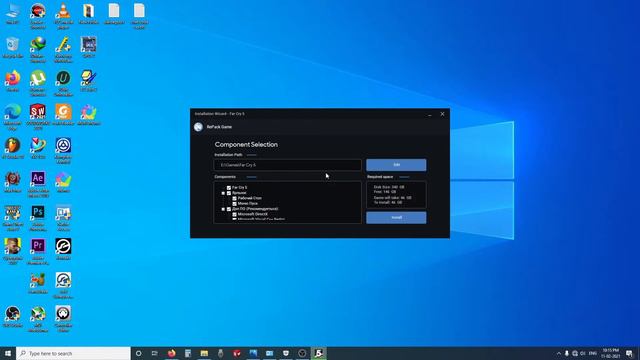Toggle the Ярлыки (shortcuts) group checkbox
The height and width of the screenshot is (360, 640).
tap(229, 193)
